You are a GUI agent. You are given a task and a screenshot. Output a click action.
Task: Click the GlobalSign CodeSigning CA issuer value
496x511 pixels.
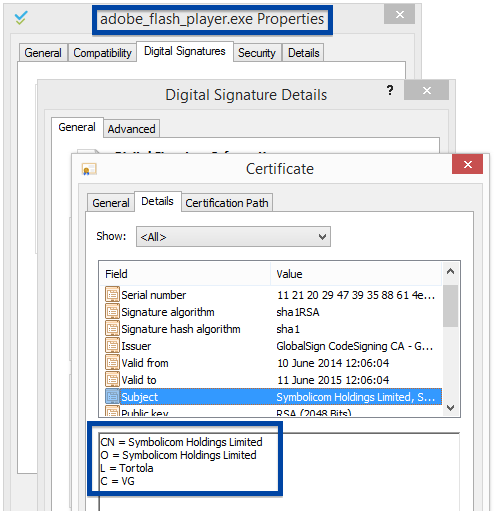[x=354, y=346]
